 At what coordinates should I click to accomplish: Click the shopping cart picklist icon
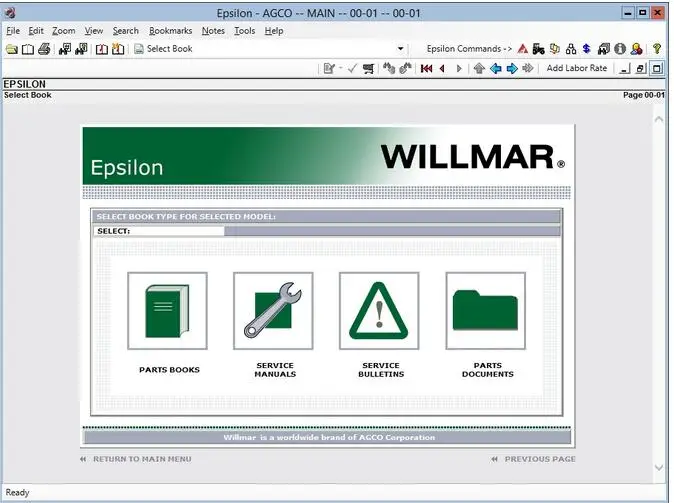click(x=368, y=68)
